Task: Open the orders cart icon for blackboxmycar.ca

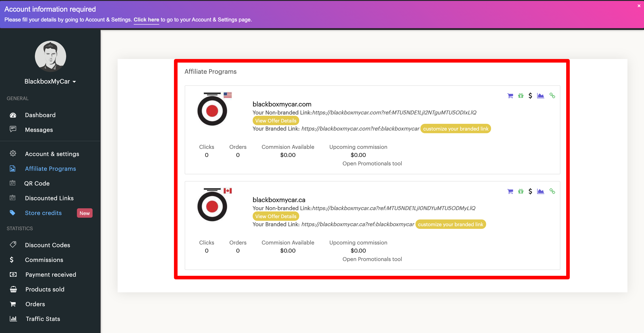Action: pos(510,191)
